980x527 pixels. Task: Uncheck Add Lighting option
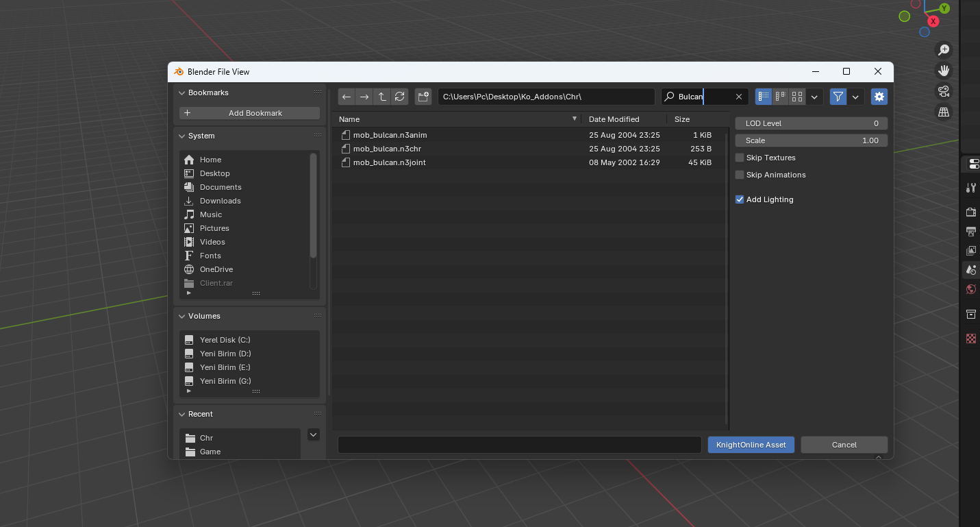click(x=740, y=199)
